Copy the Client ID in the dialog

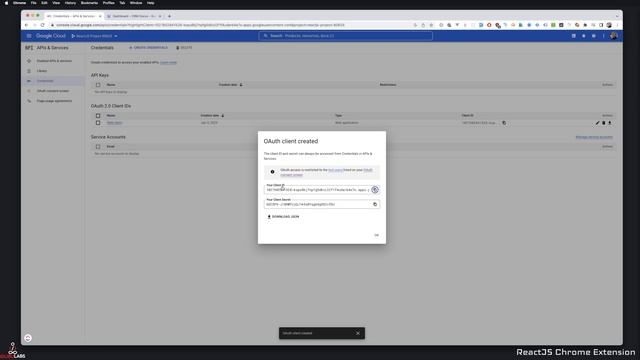click(375, 190)
